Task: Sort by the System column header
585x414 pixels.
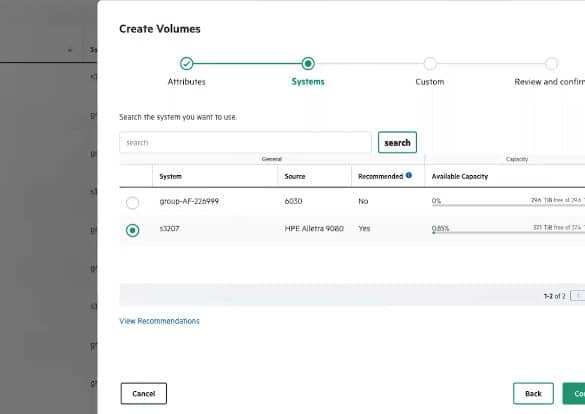Action: coord(171,176)
